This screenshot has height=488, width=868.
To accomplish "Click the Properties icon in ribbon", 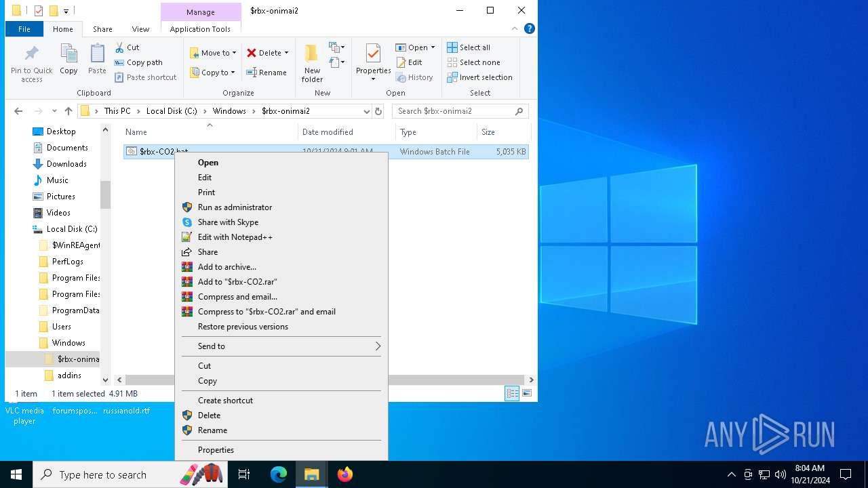I will (x=373, y=54).
